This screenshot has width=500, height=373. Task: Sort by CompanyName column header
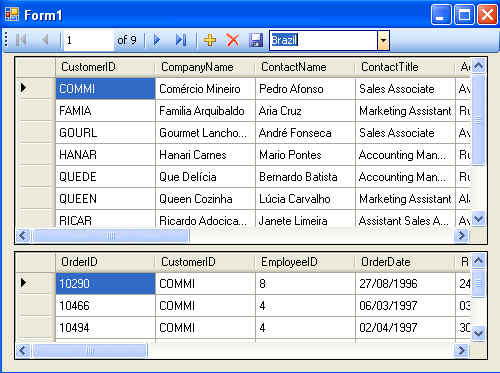(205, 67)
